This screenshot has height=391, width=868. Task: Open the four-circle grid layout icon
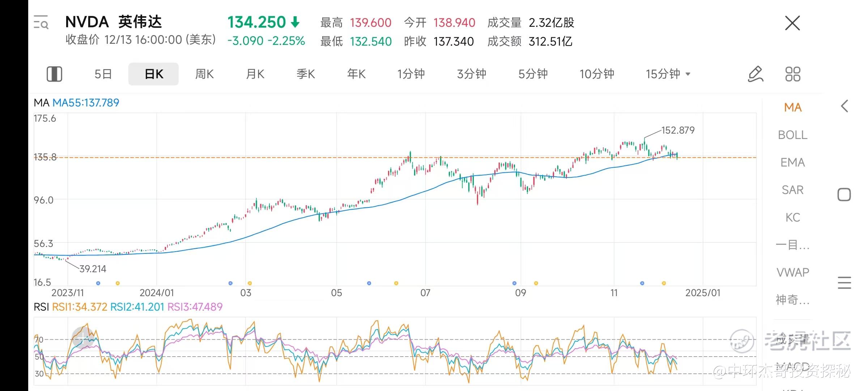[792, 74]
